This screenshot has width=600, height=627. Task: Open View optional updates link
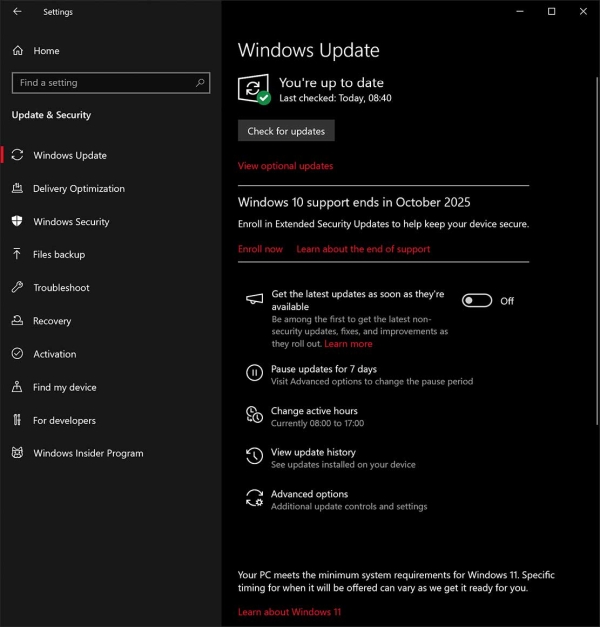(285, 166)
